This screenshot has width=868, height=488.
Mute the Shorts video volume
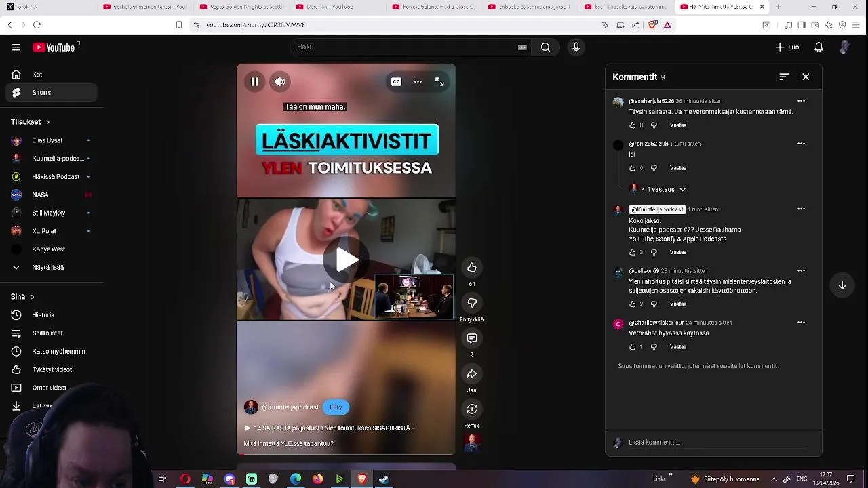280,82
